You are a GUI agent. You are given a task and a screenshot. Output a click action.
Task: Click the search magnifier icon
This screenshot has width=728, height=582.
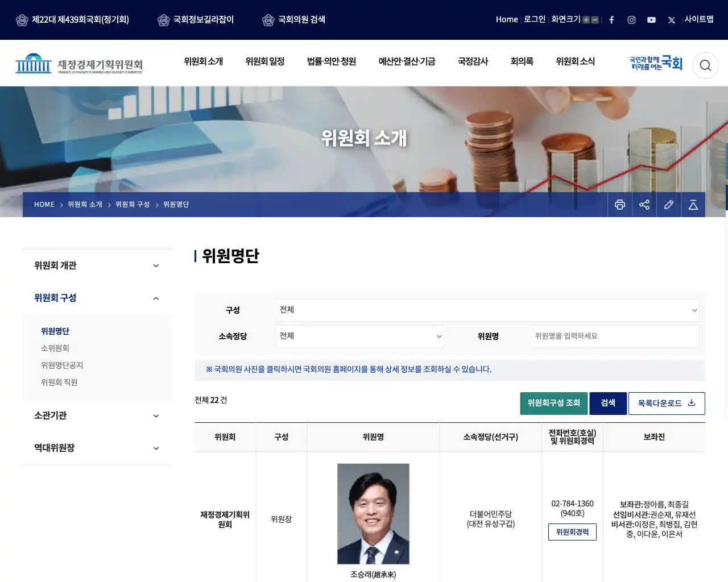[x=705, y=65]
